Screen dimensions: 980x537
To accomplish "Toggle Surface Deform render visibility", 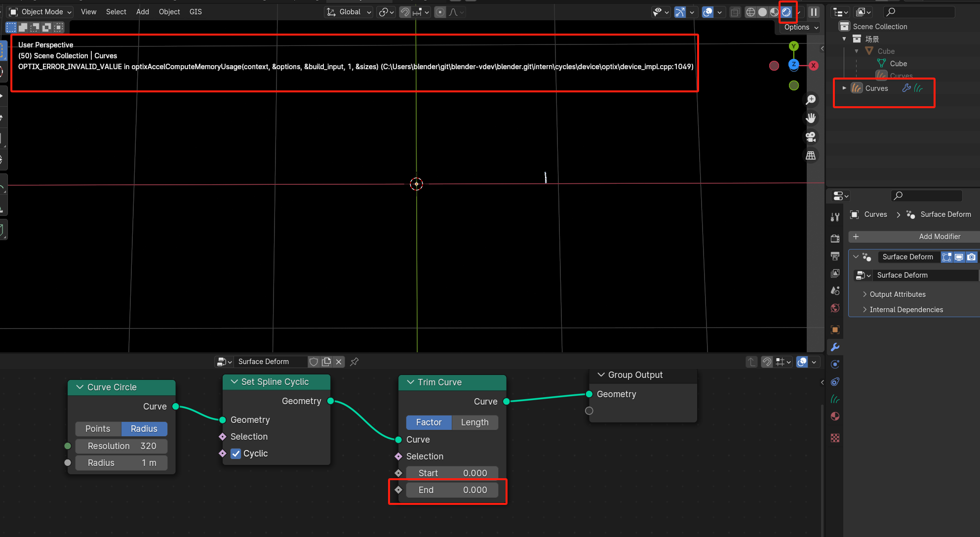I will tap(971, 257).
